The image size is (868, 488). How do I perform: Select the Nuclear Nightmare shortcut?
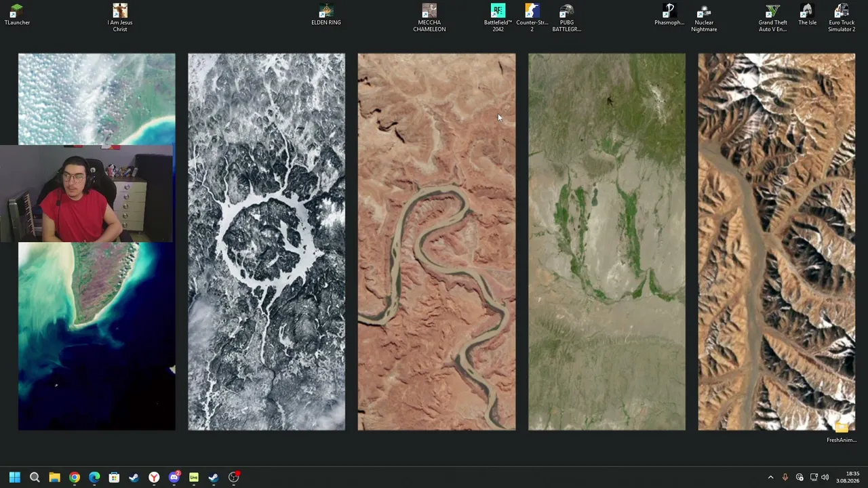click(704, 18)
